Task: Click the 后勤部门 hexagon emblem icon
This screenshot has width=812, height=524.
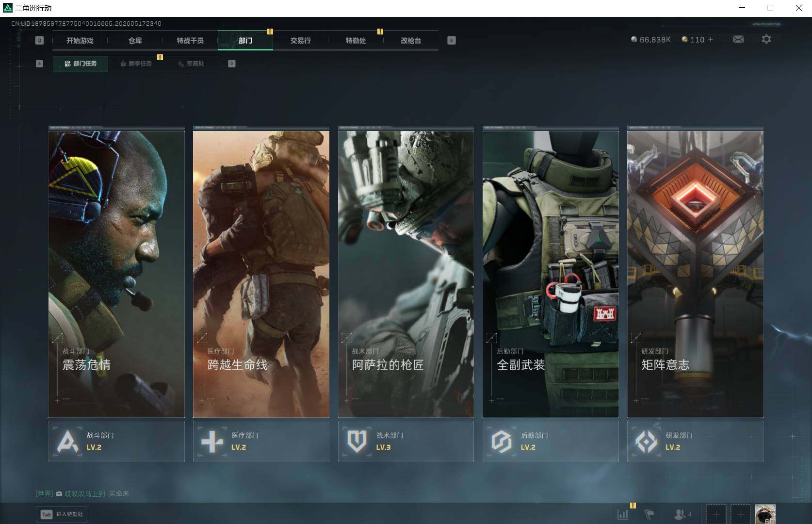Action: (x=502, y=441)
